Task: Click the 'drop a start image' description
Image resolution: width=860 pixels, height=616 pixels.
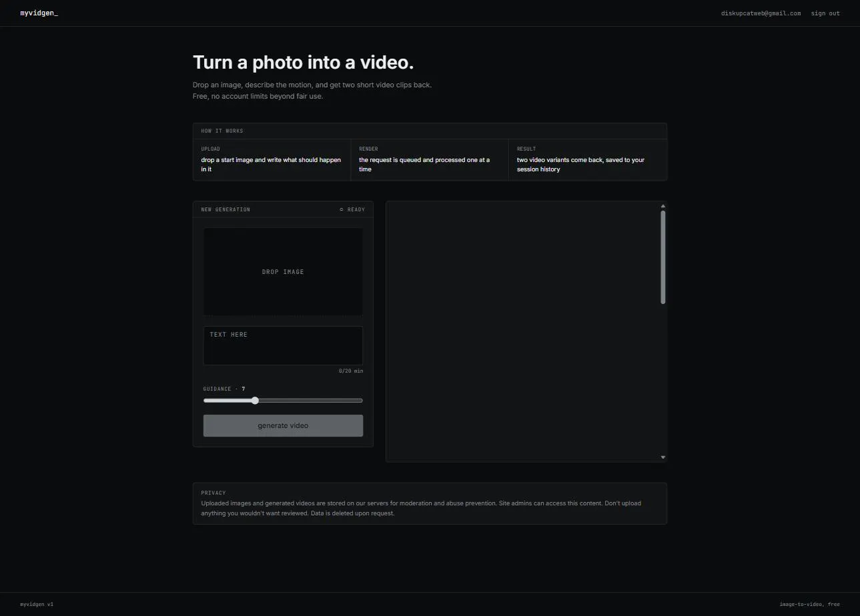Action: pos(271,165)
